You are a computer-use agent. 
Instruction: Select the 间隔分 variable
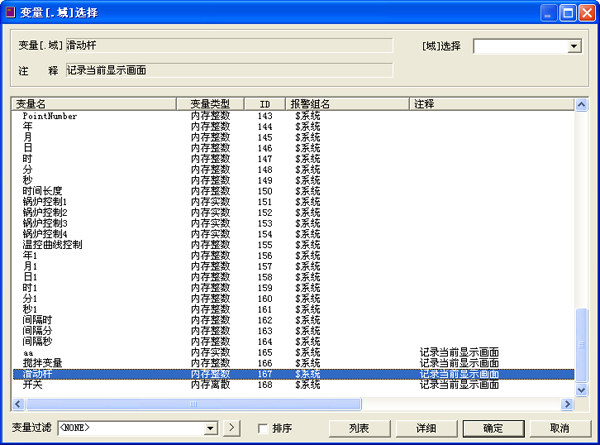pos(293,331)
